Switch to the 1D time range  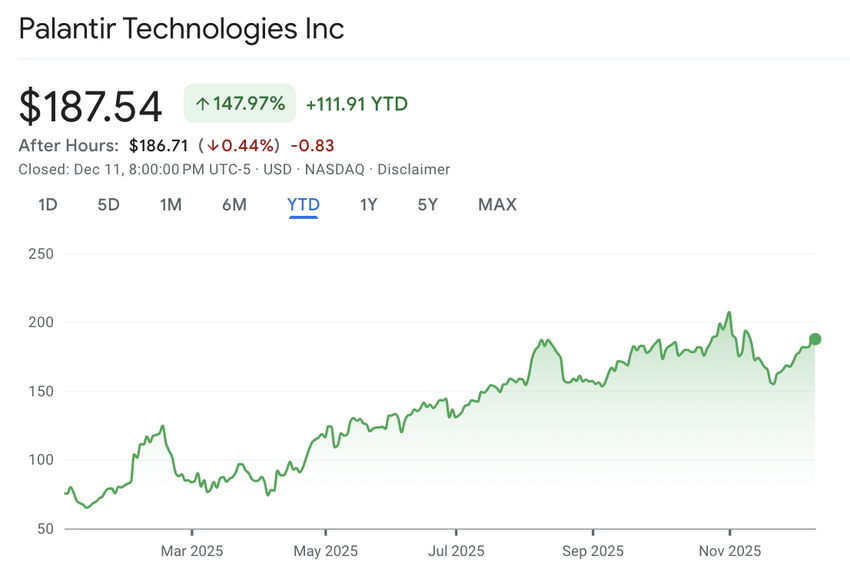(x=47, y=205)
